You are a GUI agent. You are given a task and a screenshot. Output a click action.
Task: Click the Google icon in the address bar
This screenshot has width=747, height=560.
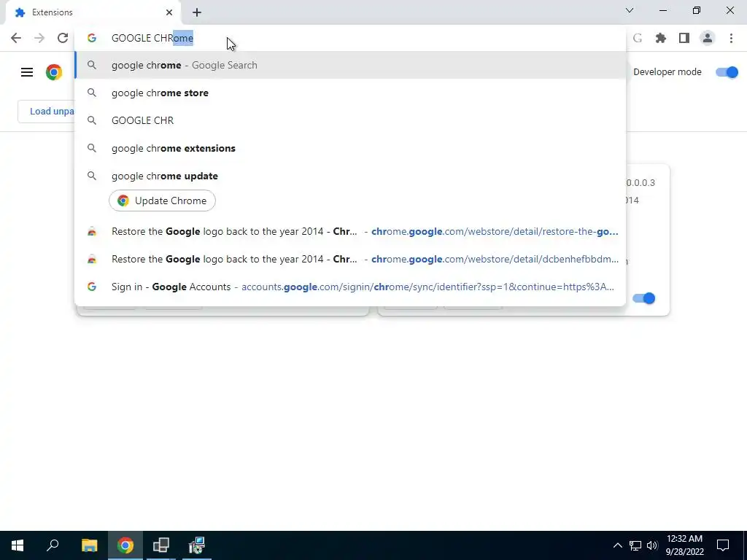pos(92,38)
